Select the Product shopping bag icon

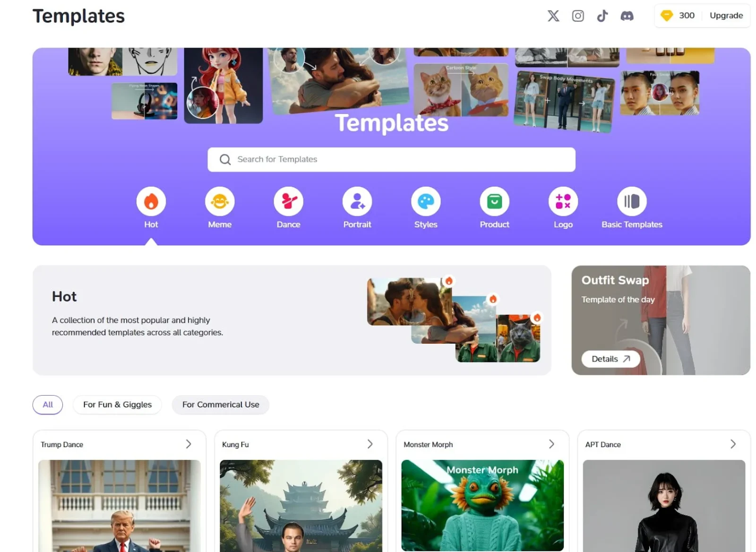(x=494, y=202)
